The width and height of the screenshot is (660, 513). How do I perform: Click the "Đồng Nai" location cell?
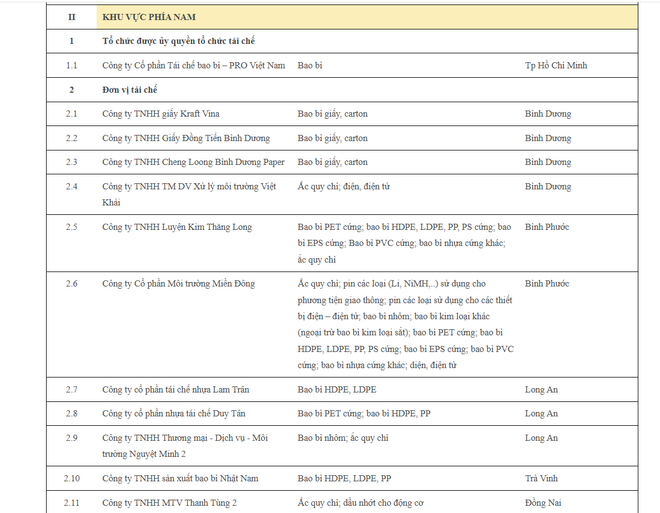pos(543,502)
